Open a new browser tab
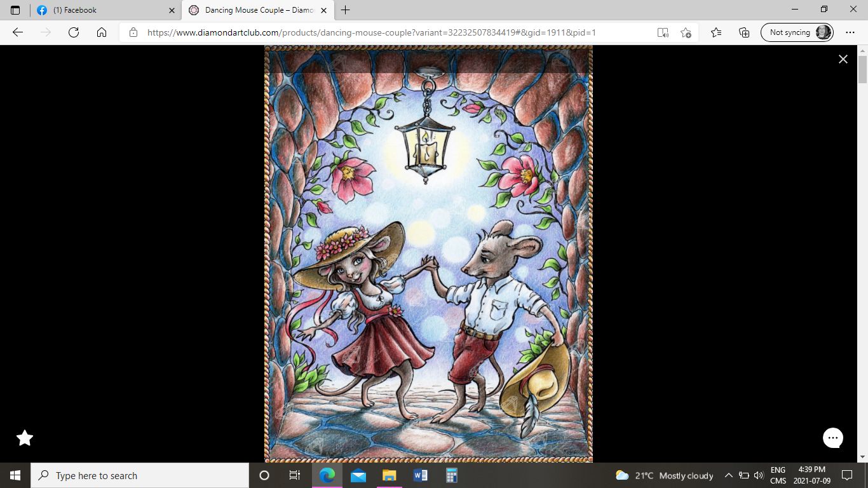 point(346,10)
